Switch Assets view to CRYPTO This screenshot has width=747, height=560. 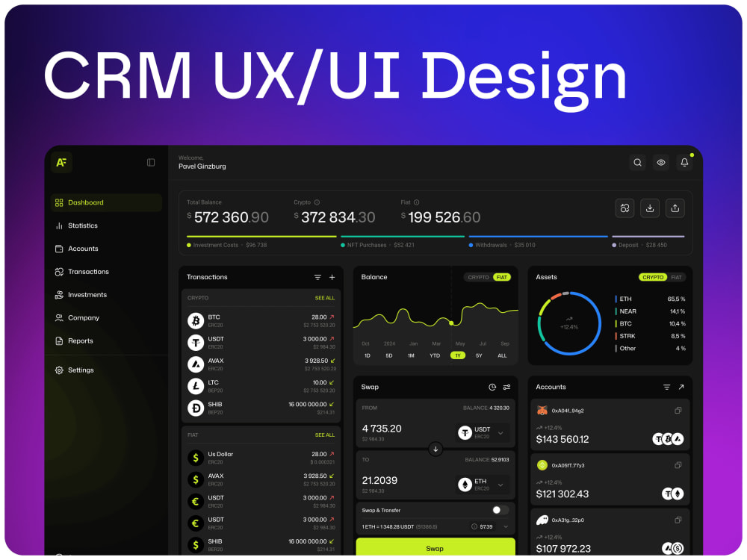coord(653,277)
